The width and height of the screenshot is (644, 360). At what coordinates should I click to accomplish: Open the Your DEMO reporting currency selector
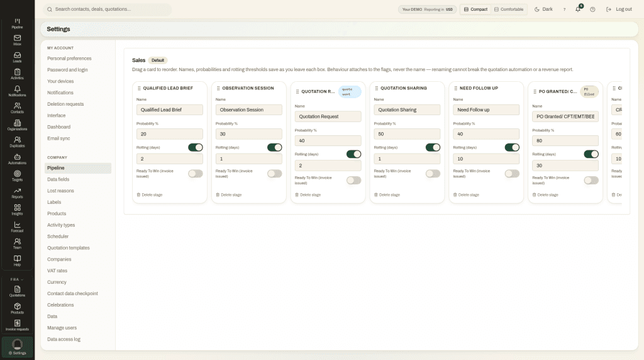click(x=428, y=9)
